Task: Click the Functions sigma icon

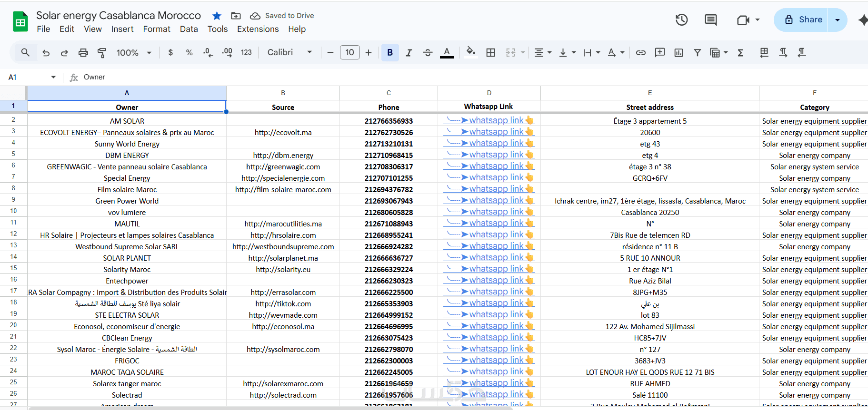Action: coord(740,53)
